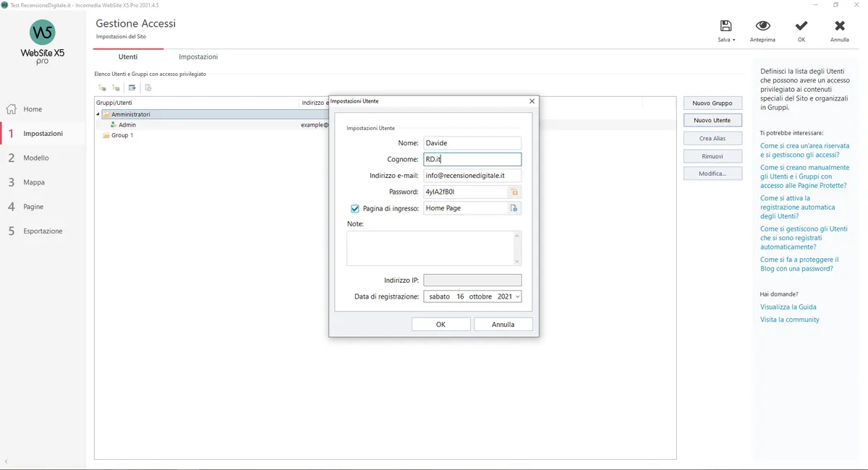Go to the Esportazione step in sidebar

43,231
